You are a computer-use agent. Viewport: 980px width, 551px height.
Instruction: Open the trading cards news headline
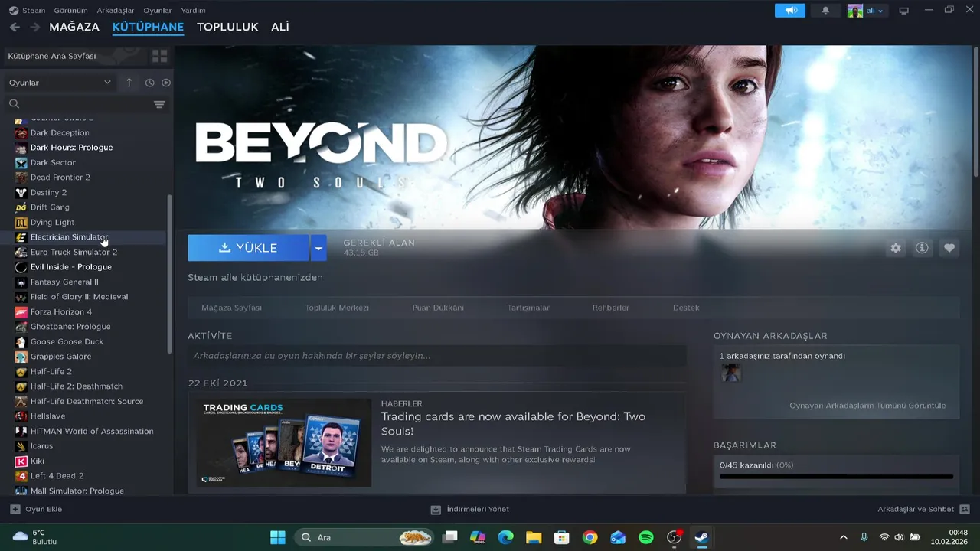tap(513, 423)
